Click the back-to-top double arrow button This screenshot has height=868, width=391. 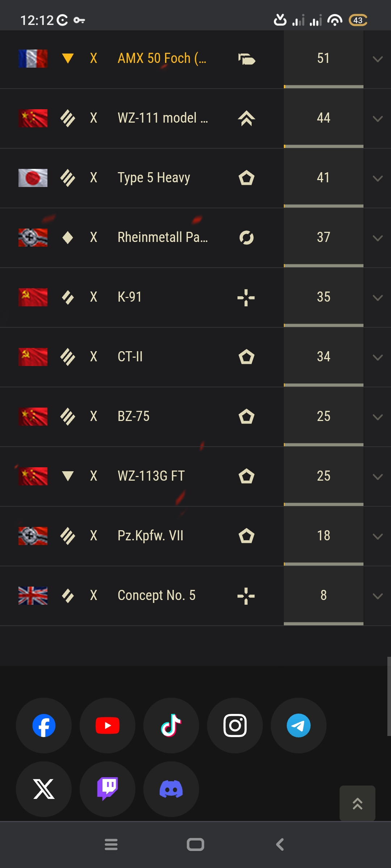(357, 803)
